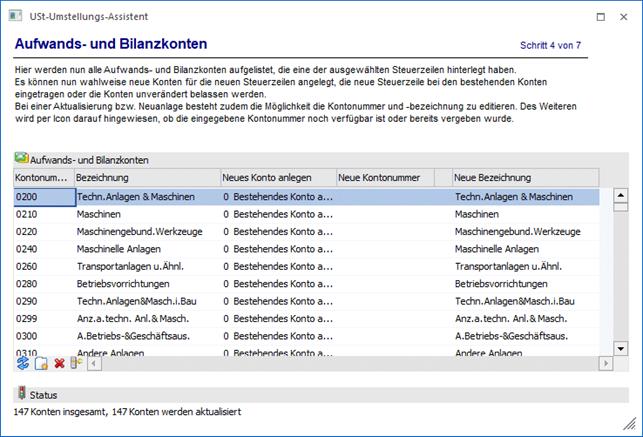
Task: Sort by Kontonummer column header
Action: click(x=43, y=177)
